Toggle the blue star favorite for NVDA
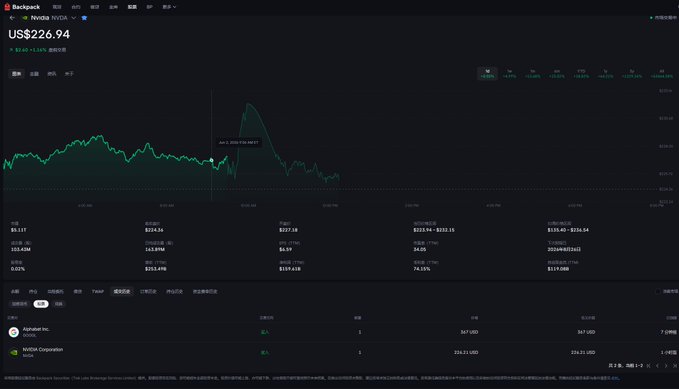 84,18
